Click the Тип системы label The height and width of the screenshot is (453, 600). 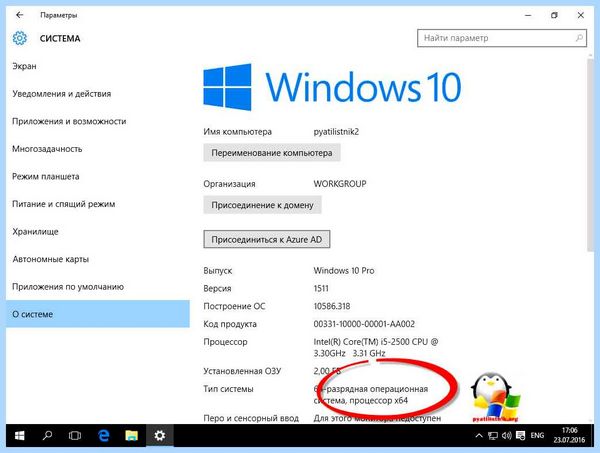click(228, 389)
